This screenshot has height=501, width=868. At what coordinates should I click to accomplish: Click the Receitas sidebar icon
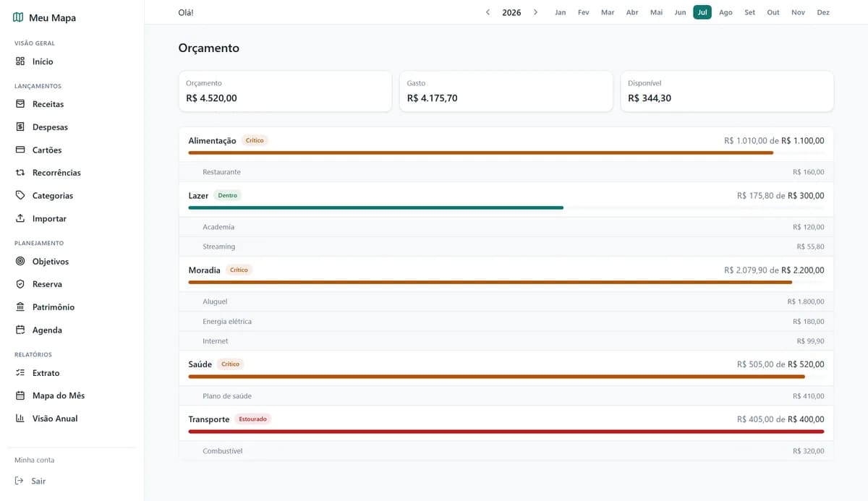(x=20, y=104)
